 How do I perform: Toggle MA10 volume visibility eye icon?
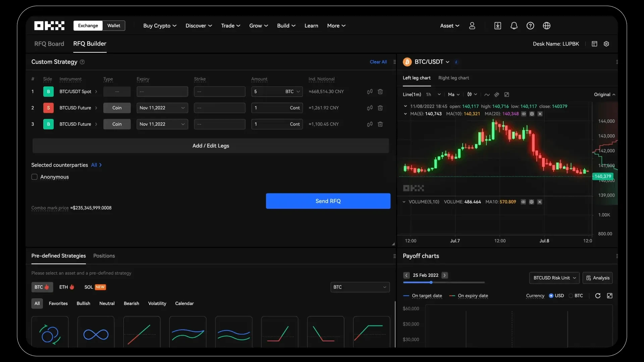524,202
